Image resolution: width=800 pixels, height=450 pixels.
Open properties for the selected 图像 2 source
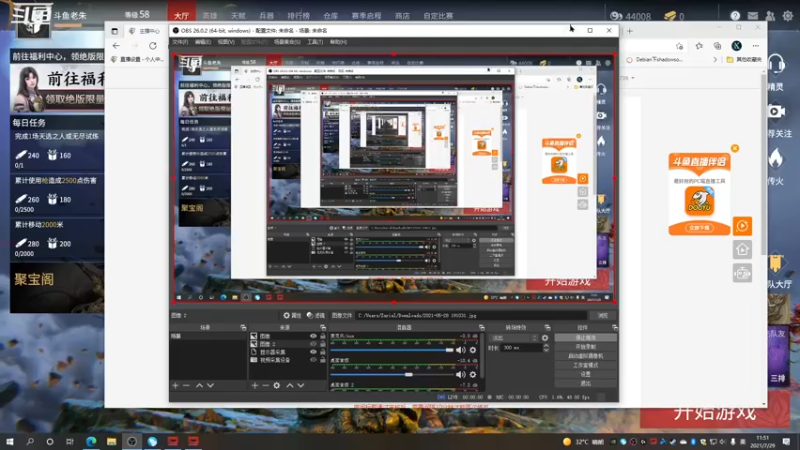[292, 316]
